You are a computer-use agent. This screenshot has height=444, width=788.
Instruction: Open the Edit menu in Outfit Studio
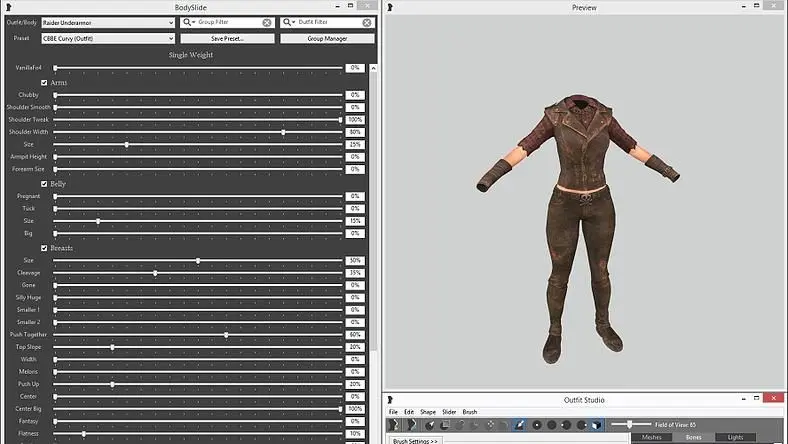pos(409,412)
